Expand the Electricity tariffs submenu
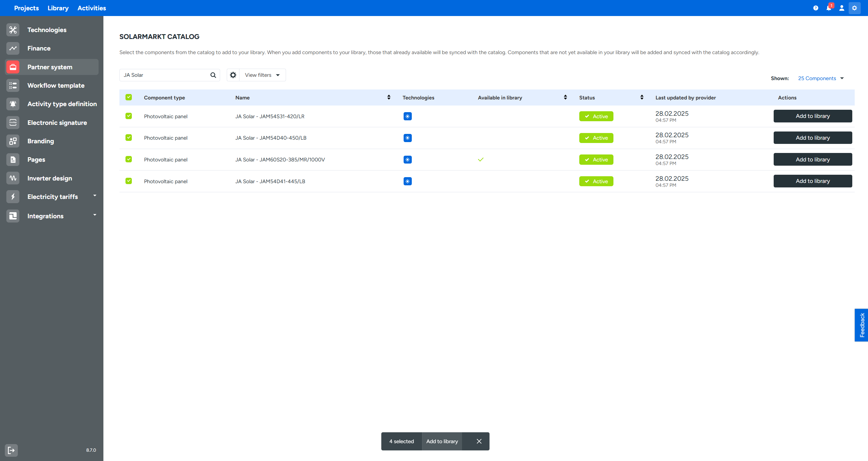The width and height of the screenshot is (868, 461). click(x=95, y=196)
